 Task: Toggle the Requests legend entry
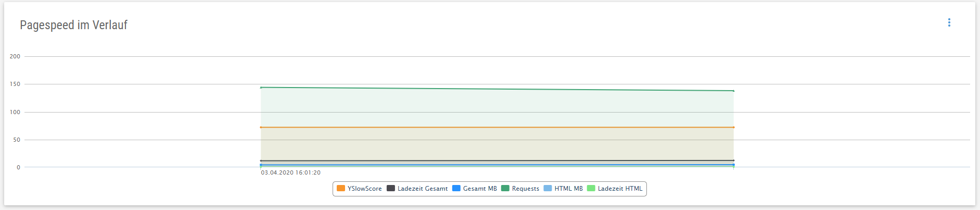[520, 189]
